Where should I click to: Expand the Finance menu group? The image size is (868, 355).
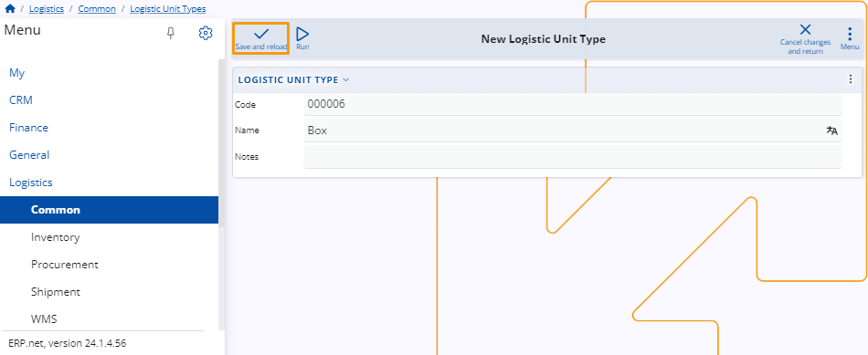pos(29,128)
